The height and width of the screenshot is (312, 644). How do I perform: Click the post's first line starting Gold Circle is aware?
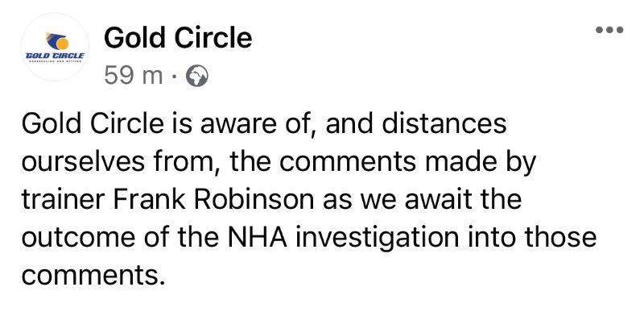pos(264,123)
